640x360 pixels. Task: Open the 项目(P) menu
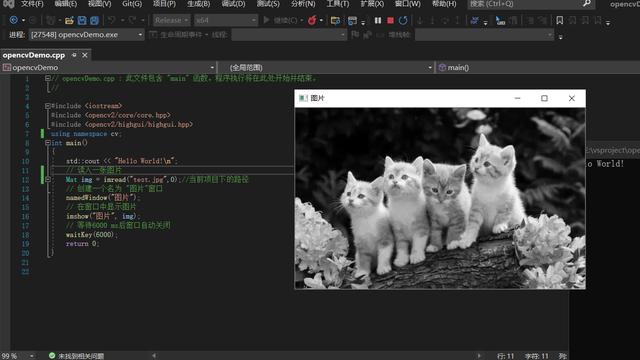click(164, 4)
